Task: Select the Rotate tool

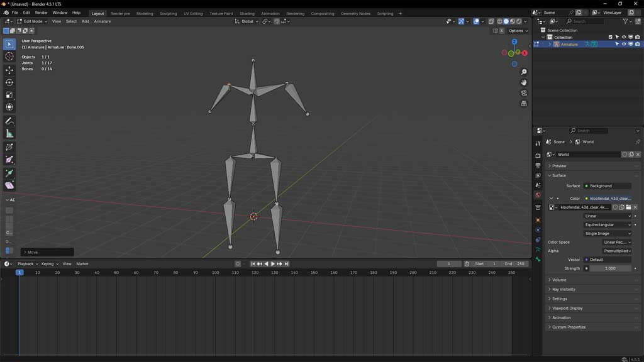Action: (9, 84)
